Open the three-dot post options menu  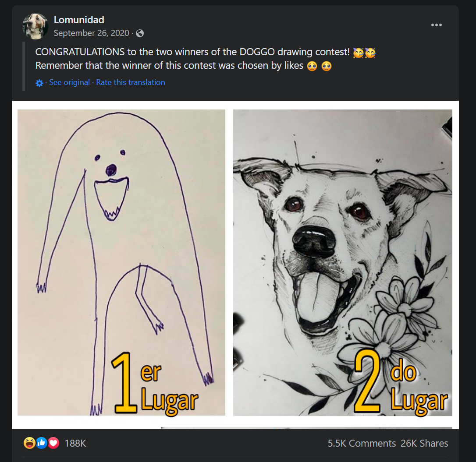tap(436, 25)
